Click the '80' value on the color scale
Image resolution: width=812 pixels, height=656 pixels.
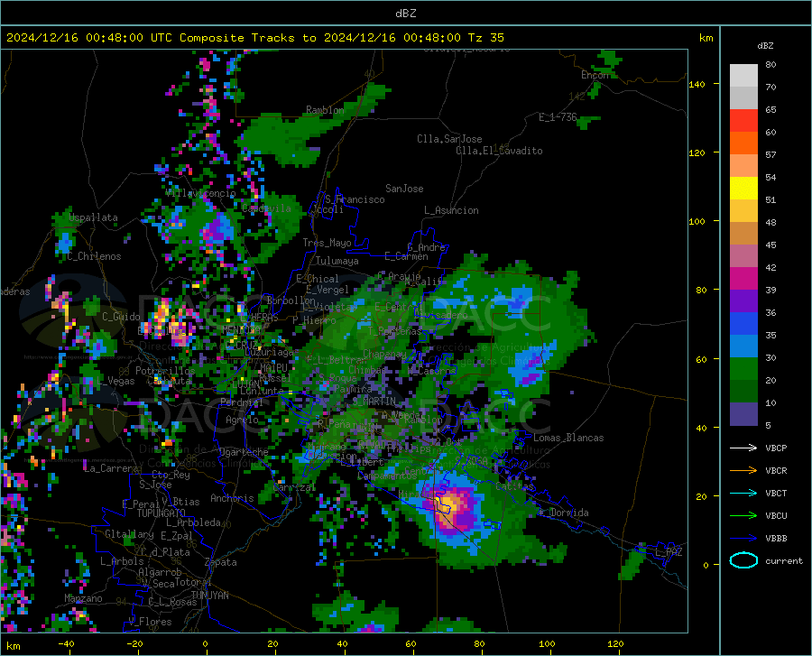[x=770, y=65]
